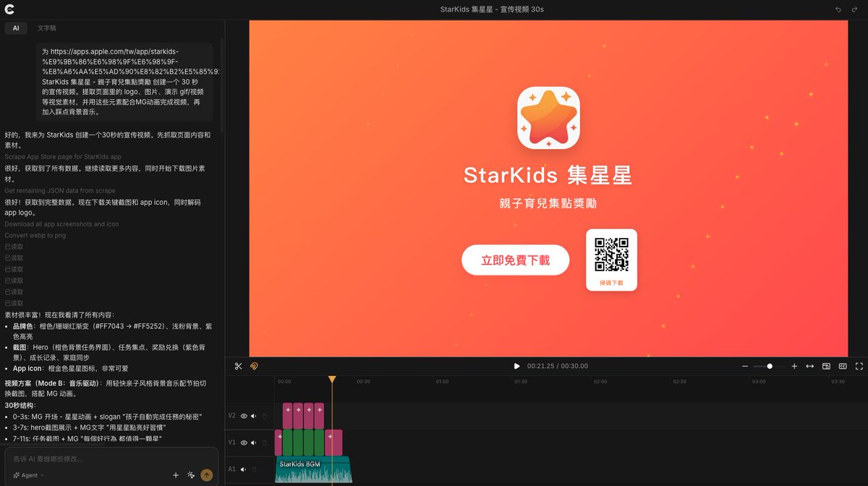This screenshot has height=486, width=868.
Task: Send message with orange arrow button
Action: tap(207, 475)
